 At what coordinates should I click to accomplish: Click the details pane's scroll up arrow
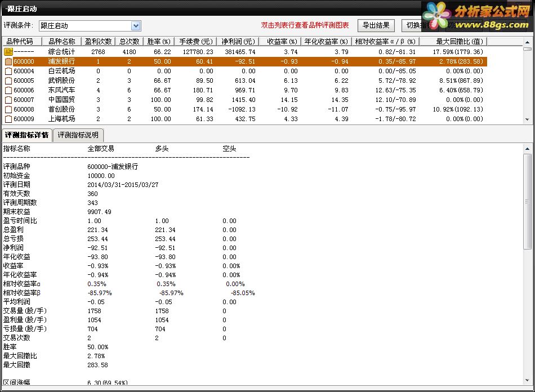click(x=527, y=149)
